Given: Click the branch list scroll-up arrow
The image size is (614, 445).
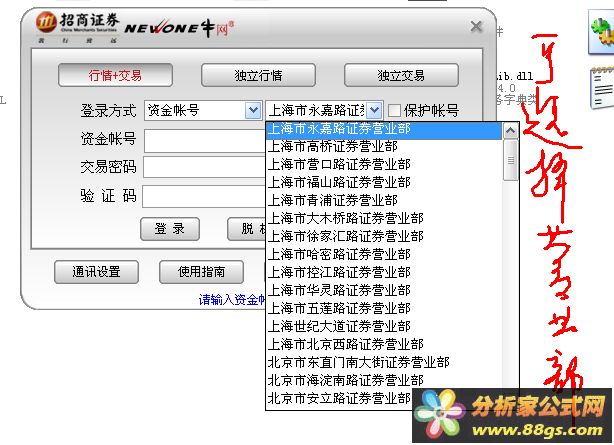Looking at the screenshot, I should (510, 131).
